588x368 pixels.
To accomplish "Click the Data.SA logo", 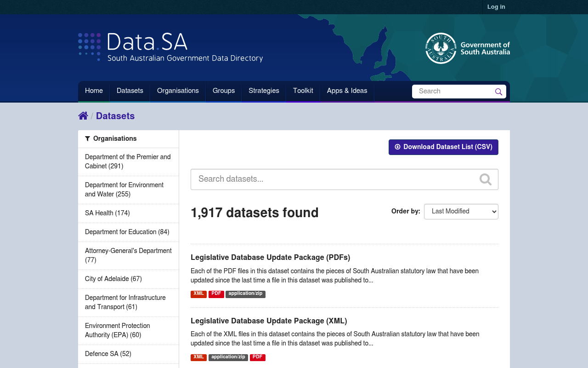I will tap(170, 47).
